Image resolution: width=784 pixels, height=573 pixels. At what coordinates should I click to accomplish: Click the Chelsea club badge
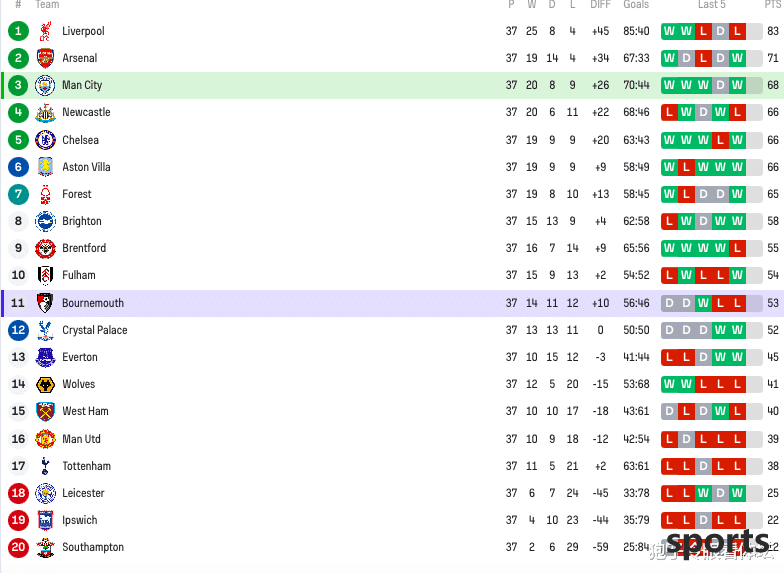(45, 140)
